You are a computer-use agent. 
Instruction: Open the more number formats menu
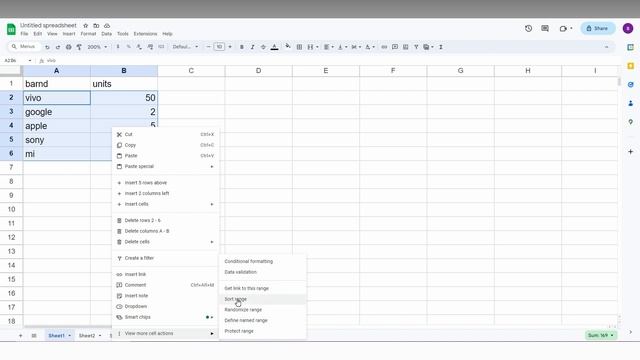pos(161,47)
